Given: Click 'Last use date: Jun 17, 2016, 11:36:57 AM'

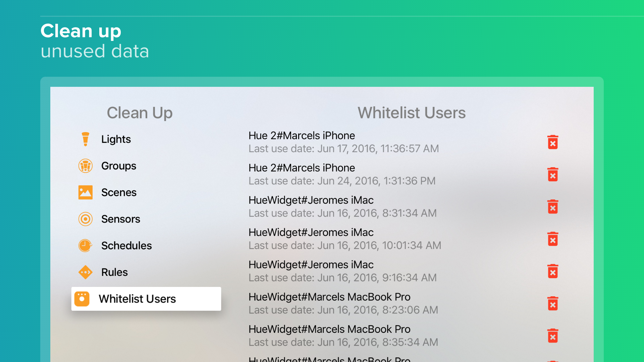Looking at the screenshot, I should [x=343, y=148].
